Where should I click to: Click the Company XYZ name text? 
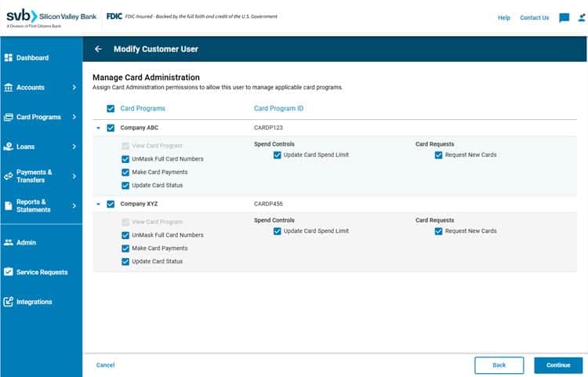139,204
